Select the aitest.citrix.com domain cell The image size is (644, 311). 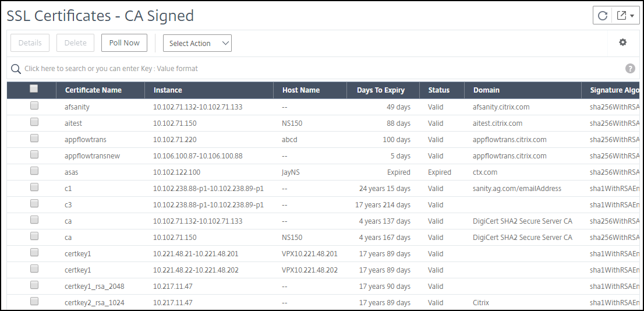tap(497, 123)
